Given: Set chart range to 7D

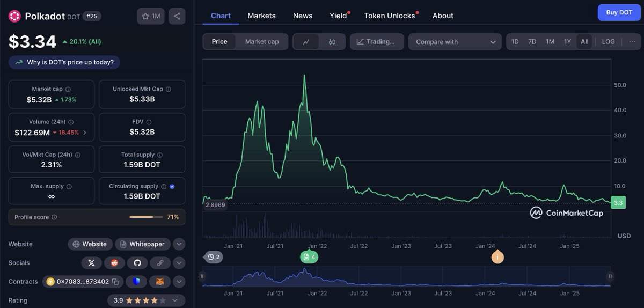Looking at the screenshot, I should (532, 42).
